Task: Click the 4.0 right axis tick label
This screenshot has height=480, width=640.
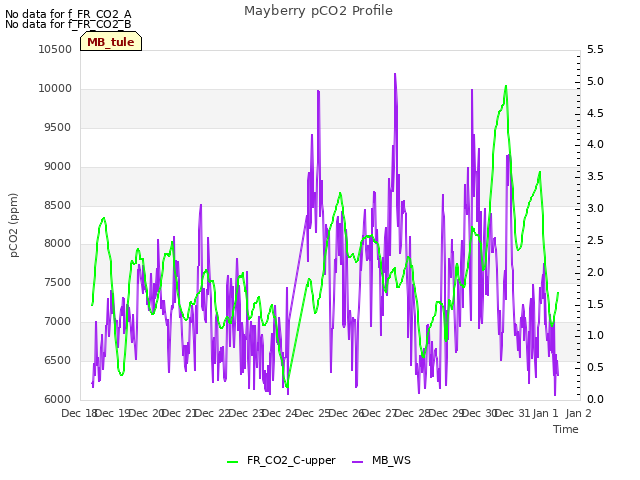Action: pyautogui.click(x=595, y=144)
